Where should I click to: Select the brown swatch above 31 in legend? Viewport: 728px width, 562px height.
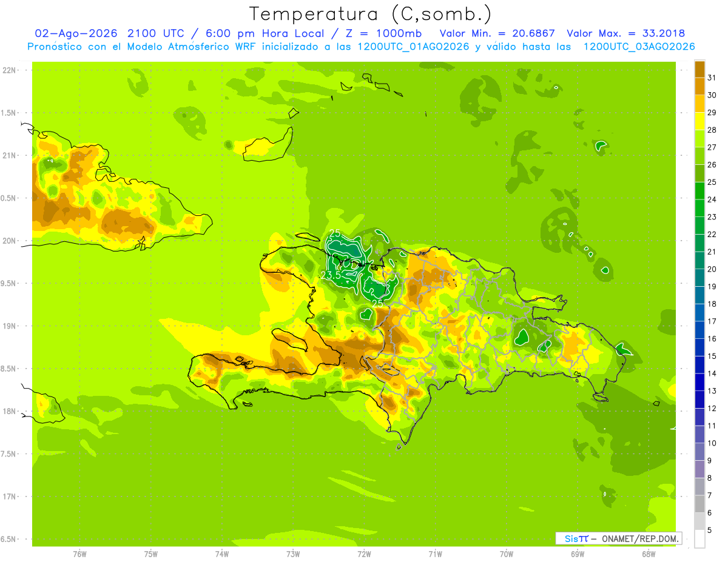699,69
